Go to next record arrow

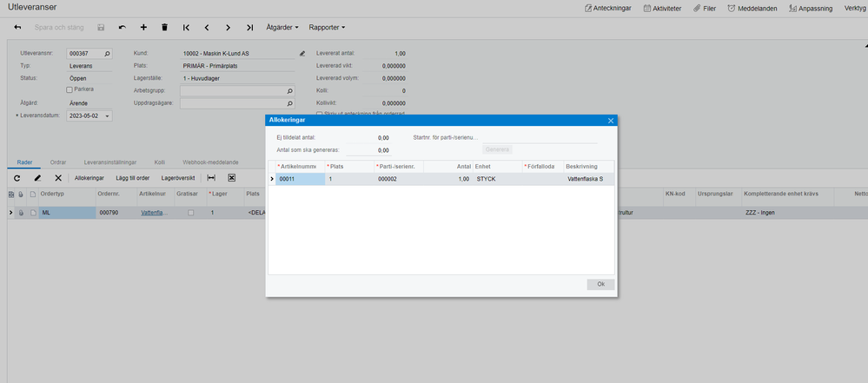[228, 27]
